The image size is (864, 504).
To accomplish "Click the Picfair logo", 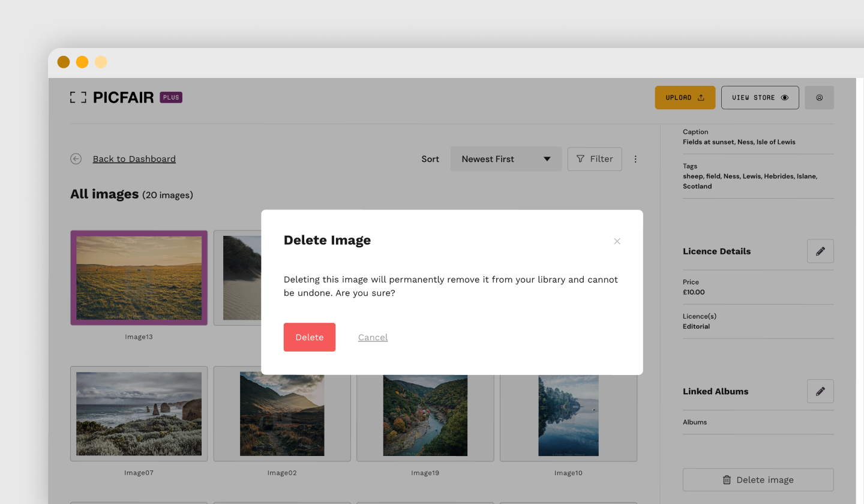I will pos(112,97).
